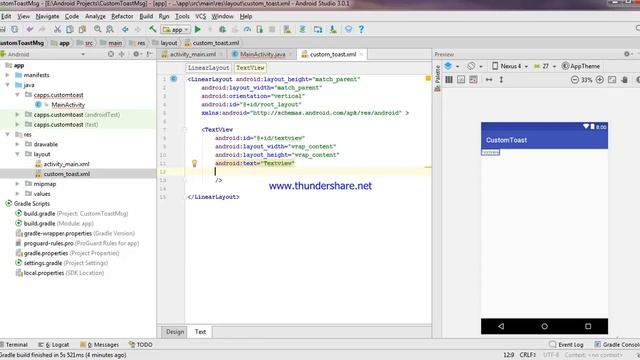This screenshot has width=640, height=360.
Task: Click the AppTheme button in Preview
Action: click(581, 66)
